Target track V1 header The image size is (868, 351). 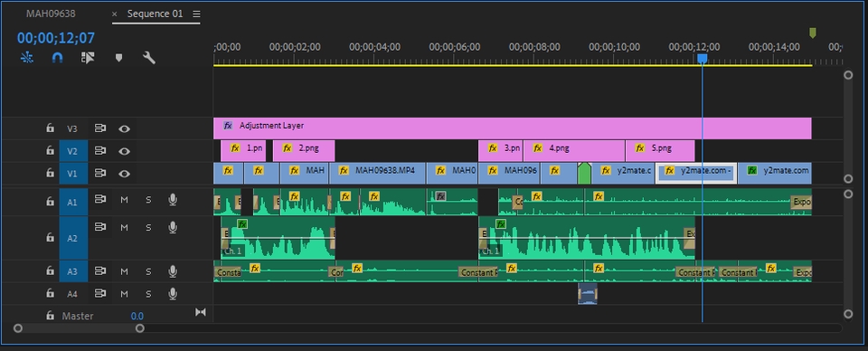pyautogui.click(x=73, y=174)
